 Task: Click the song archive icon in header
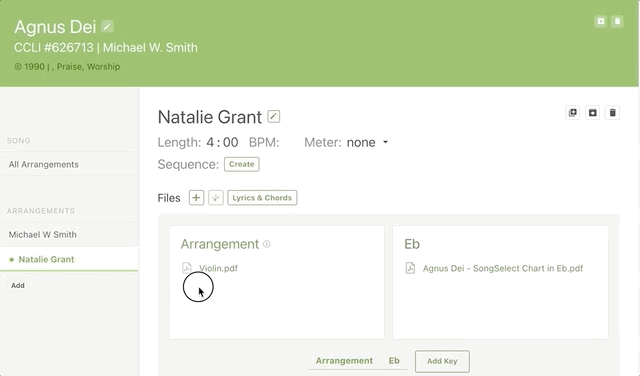[x=601, y=21]
